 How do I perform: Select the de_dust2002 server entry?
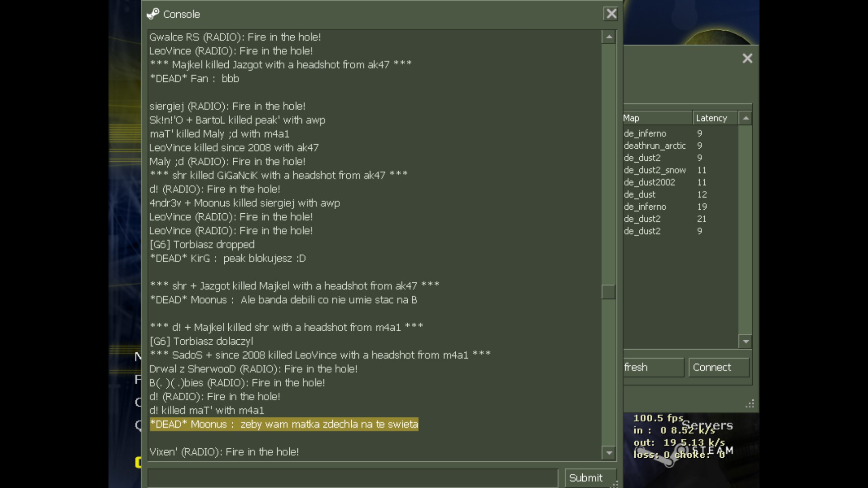click(650, 183)
